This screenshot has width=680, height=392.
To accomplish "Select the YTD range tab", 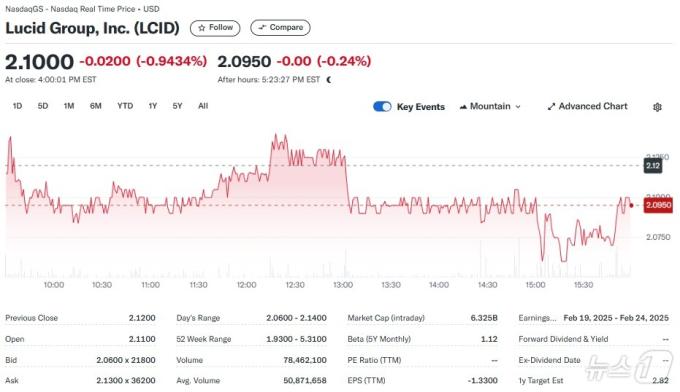I will 125,106.
